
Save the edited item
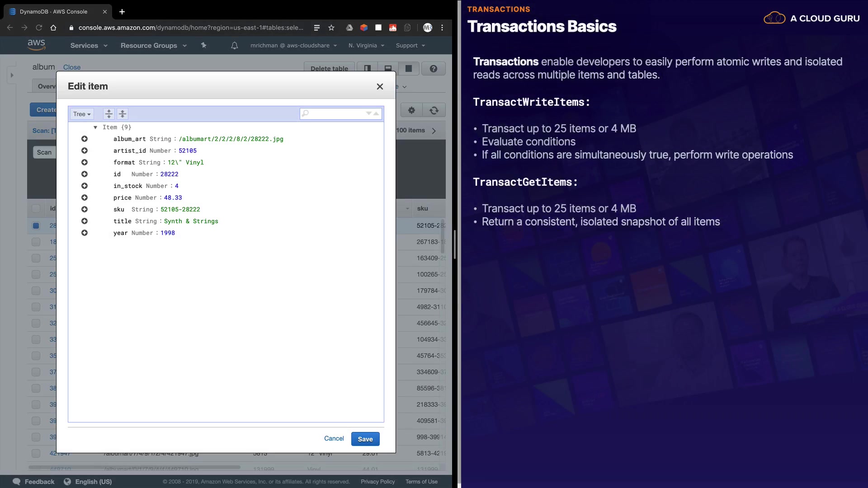pos(365,439)
